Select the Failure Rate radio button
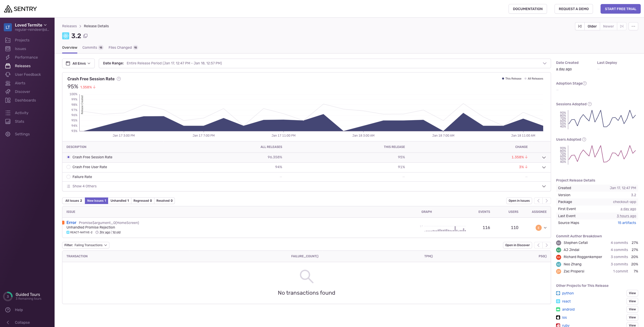Screen dimensions: 644x327 click(68, 177)
